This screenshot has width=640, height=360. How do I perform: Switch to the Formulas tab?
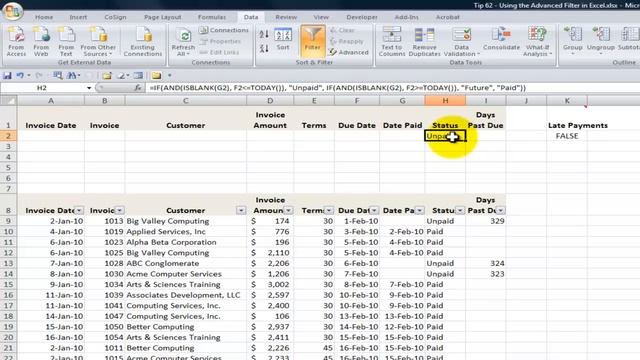click(212, 17)
